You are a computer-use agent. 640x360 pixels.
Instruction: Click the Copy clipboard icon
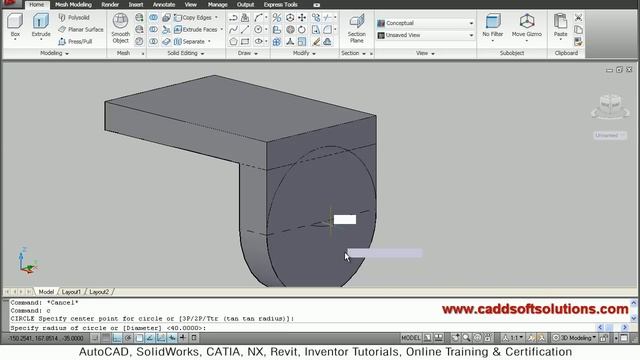tap(578, 29)
